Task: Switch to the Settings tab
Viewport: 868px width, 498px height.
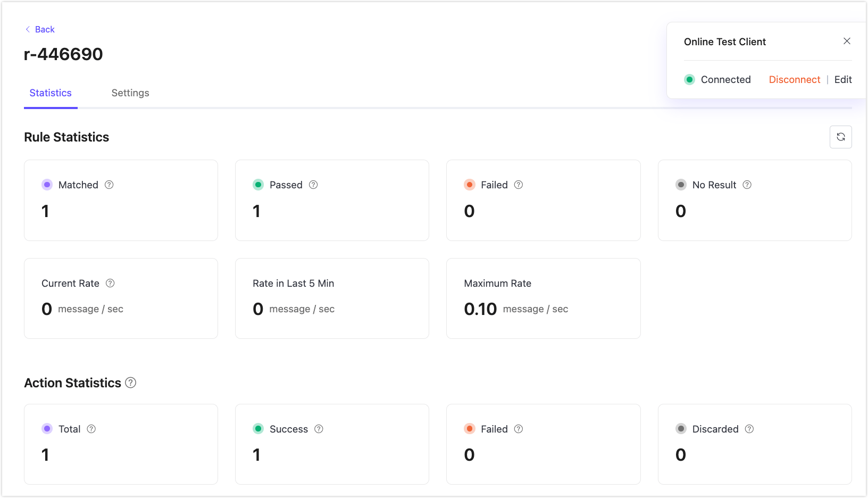Action: (130, 93)
